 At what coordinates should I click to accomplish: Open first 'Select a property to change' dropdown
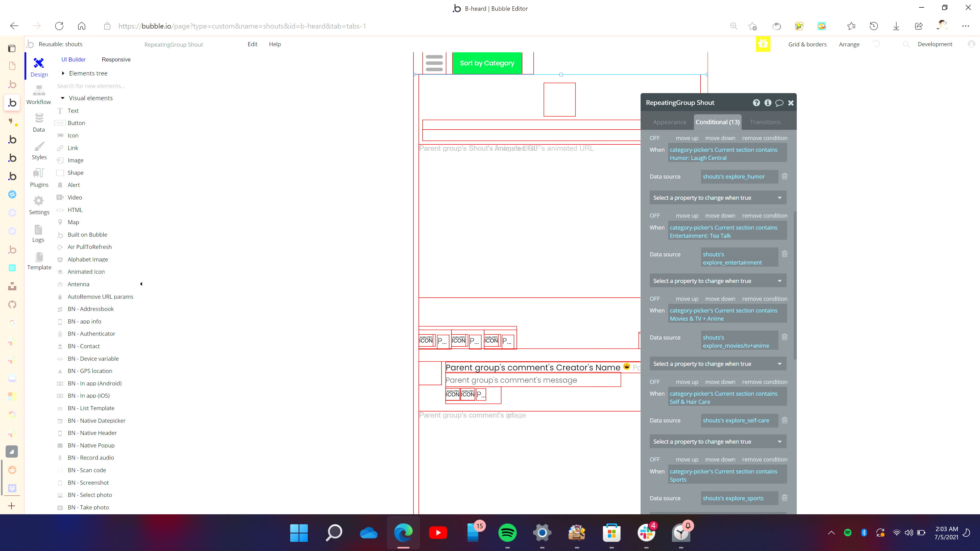[717, 198]
